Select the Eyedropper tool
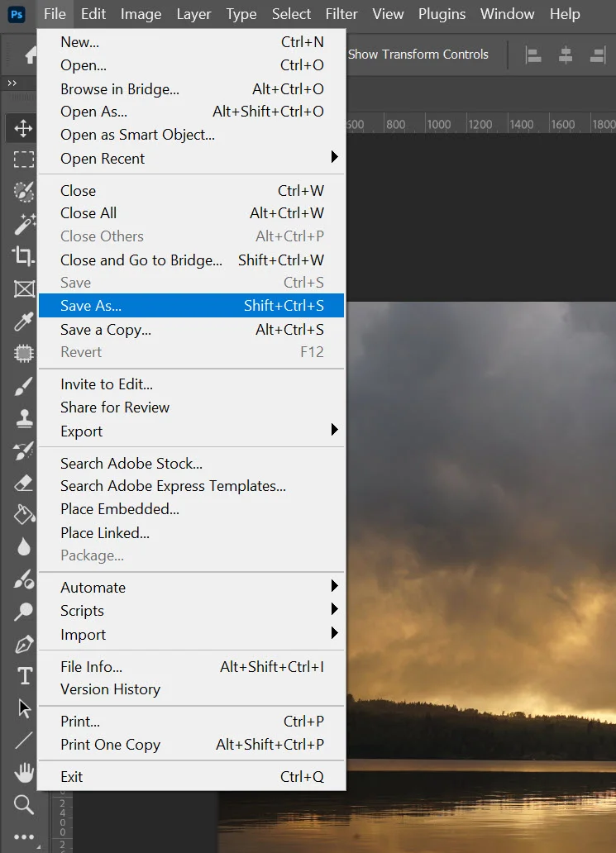This screenshot has height=853, width=616. click(23, 322)
